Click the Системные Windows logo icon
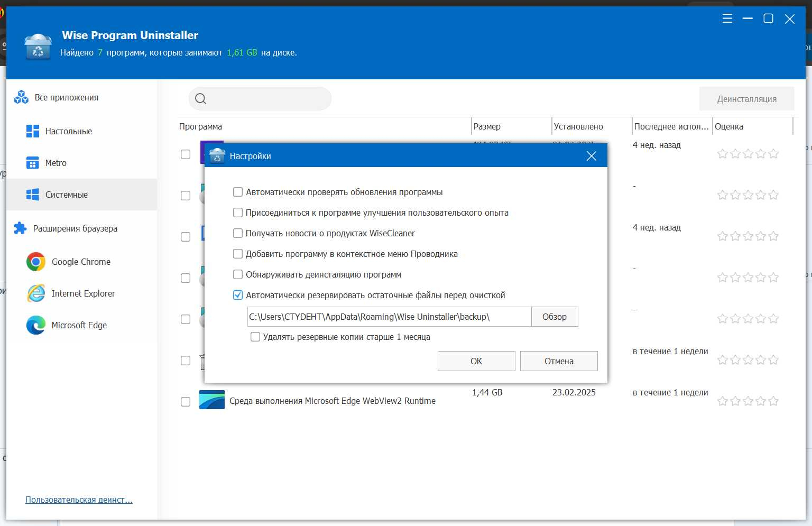This screenshot has width=812, height=526. point(33,195)
